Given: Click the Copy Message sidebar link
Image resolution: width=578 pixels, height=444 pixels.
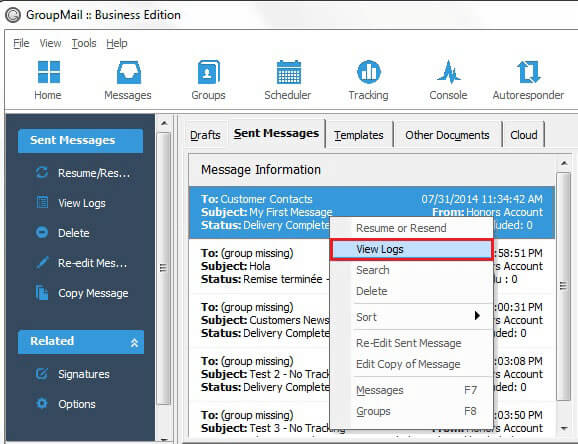Looking at the screenshot, I should (93, 293).
